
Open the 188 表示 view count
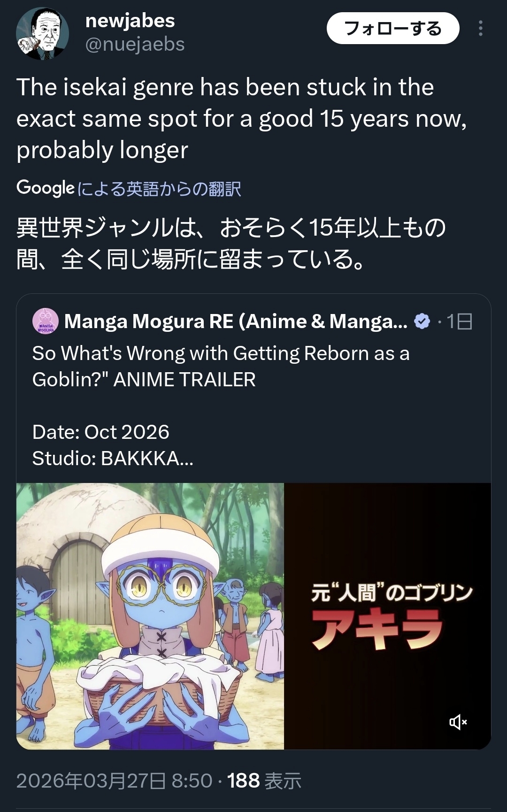264,781
